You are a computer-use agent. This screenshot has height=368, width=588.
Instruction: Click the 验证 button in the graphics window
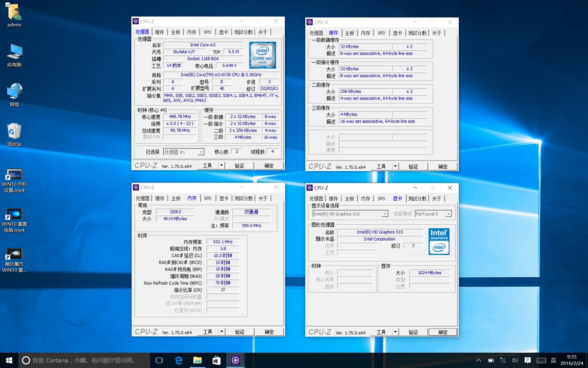point(413,332)
